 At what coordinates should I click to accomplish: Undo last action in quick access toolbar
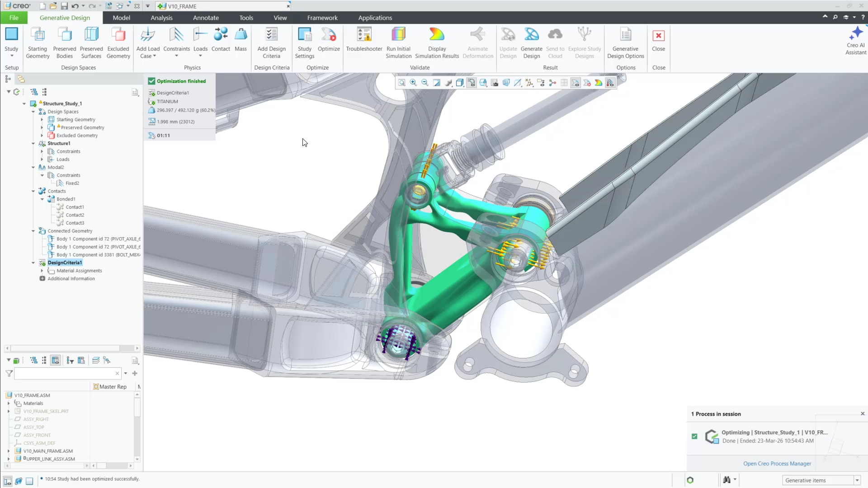(75, 6)
